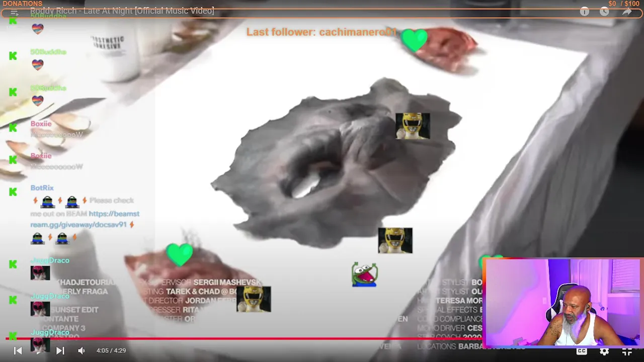The image size is (644, 362).
Task: Click the BotRix username in chat
Action: [x=42, y=188]
